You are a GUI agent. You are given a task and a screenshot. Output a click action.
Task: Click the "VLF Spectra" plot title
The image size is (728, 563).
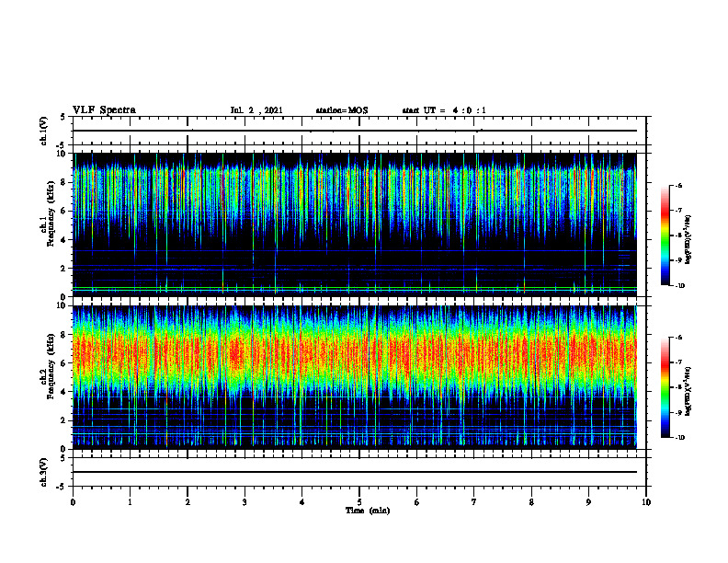click(104, 110)
